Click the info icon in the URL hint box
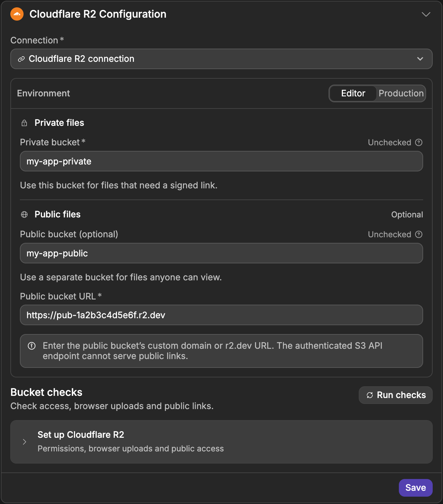This screenshot has width=443, height=504. [x=32, y=346]
